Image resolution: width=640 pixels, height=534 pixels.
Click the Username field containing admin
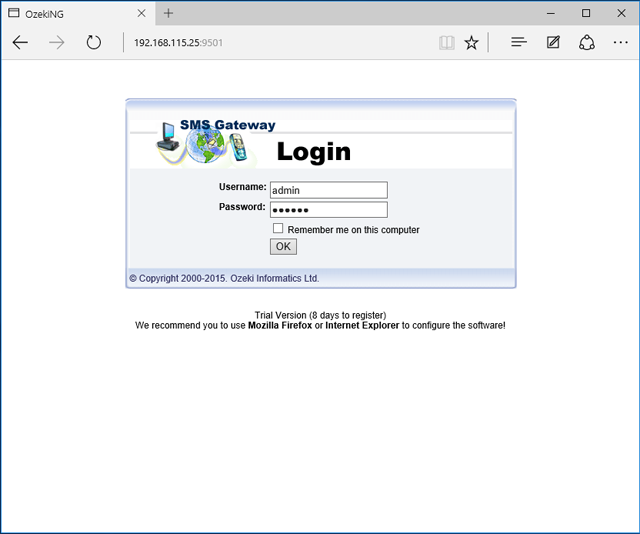[329, 190]
